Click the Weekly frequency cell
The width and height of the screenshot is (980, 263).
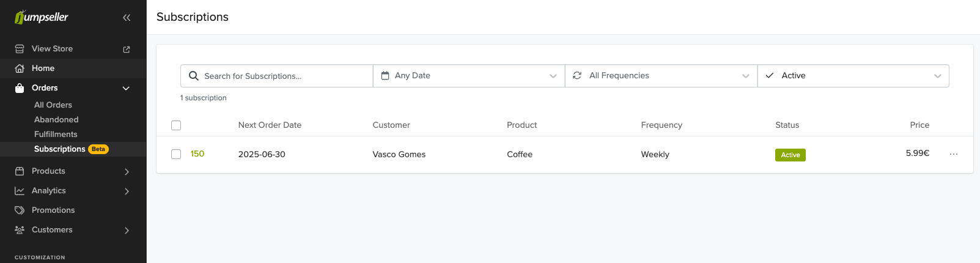655,154
